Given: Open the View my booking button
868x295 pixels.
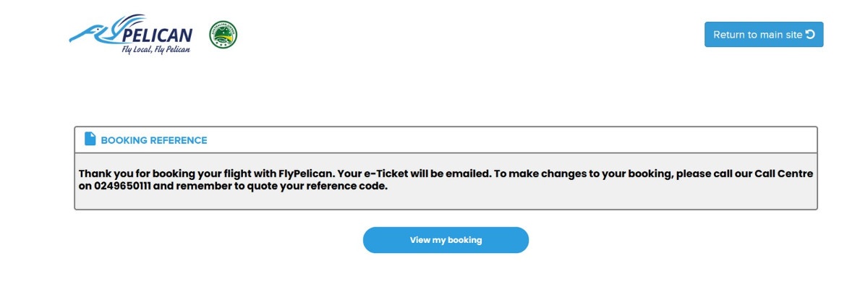Looking at the screenshot, I should 446,240.
